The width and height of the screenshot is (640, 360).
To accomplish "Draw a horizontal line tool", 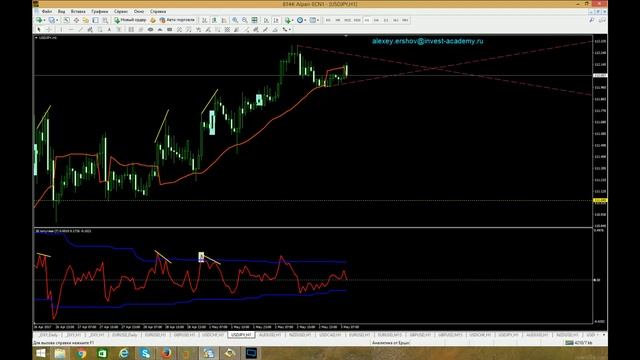I will click(x=71, y=29).
